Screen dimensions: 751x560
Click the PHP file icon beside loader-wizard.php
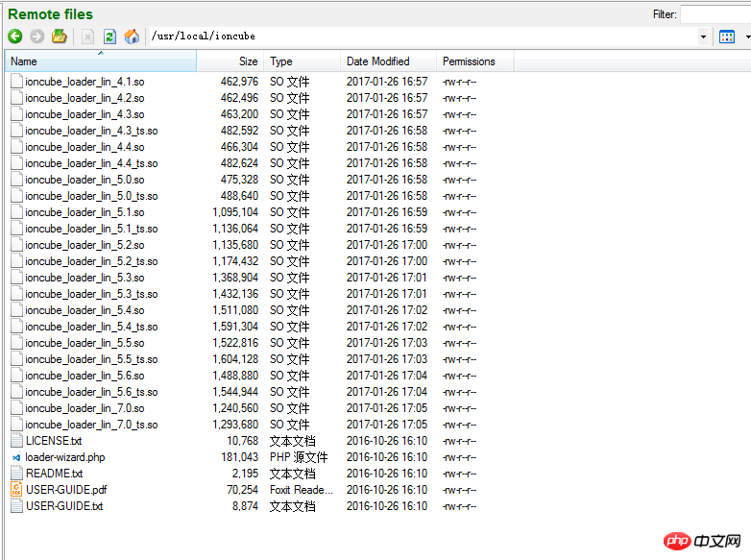pyautogui.click(x=16, y=457)
